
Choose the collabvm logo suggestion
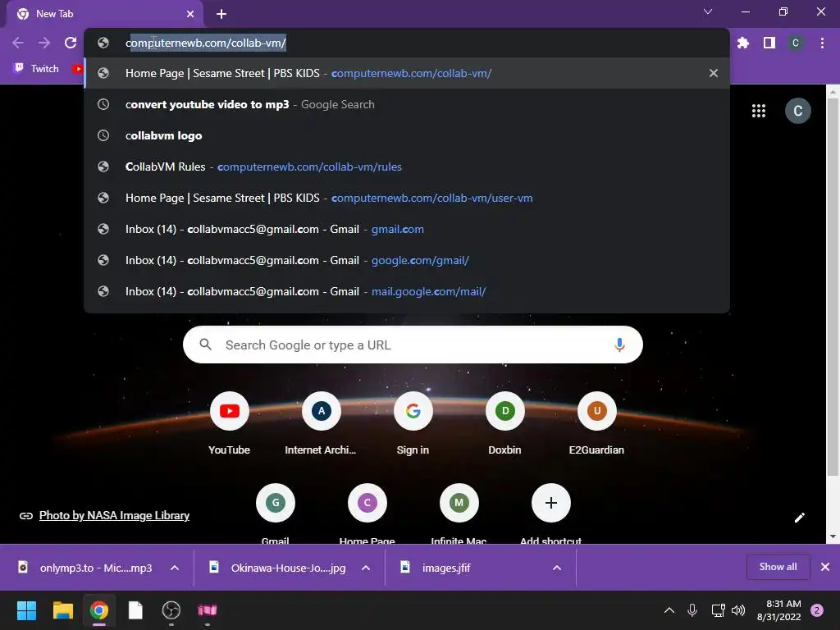pyautogui.click(x=407, y=135)
